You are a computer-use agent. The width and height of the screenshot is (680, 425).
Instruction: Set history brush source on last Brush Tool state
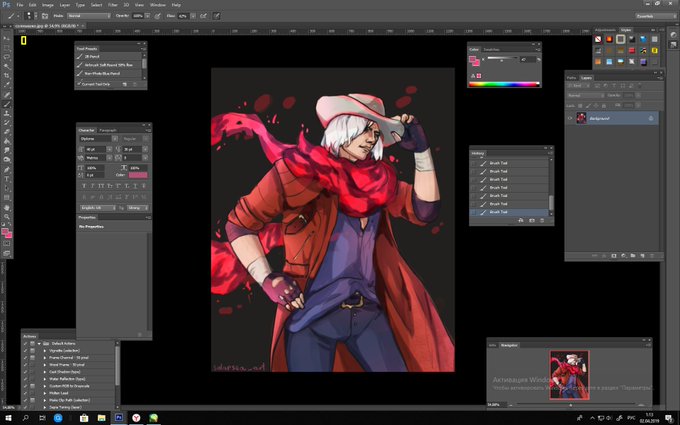(473, 212)
